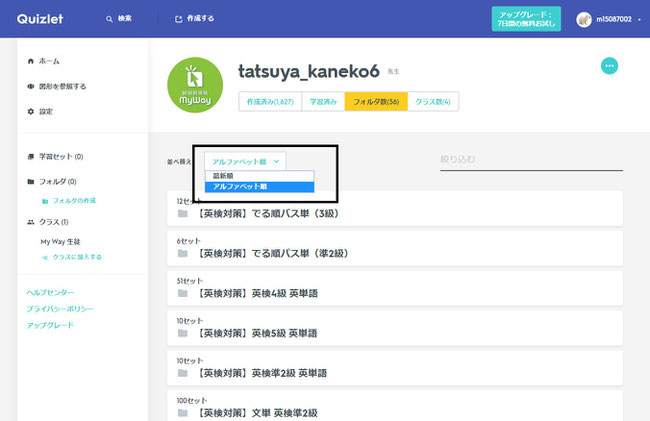
Task: Click folder icon beside でる順パス単（準2級）
Action: 183,254
